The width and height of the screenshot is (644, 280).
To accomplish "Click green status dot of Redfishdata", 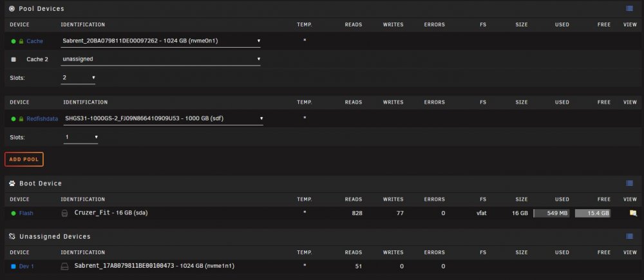I will pyautogui.click(x=14, y=118).
